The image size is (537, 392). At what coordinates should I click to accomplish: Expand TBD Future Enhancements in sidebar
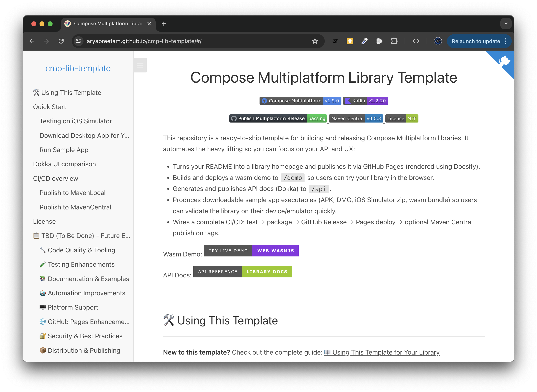82,236
